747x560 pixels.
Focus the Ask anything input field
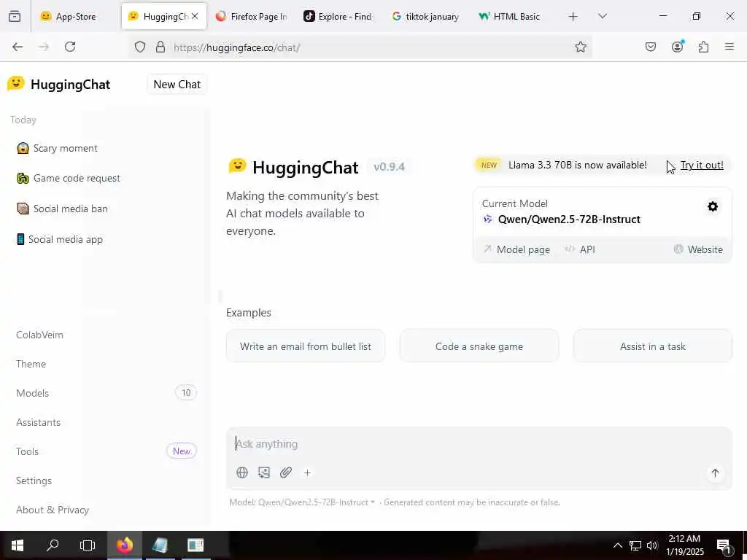click(x=479, y=444)
